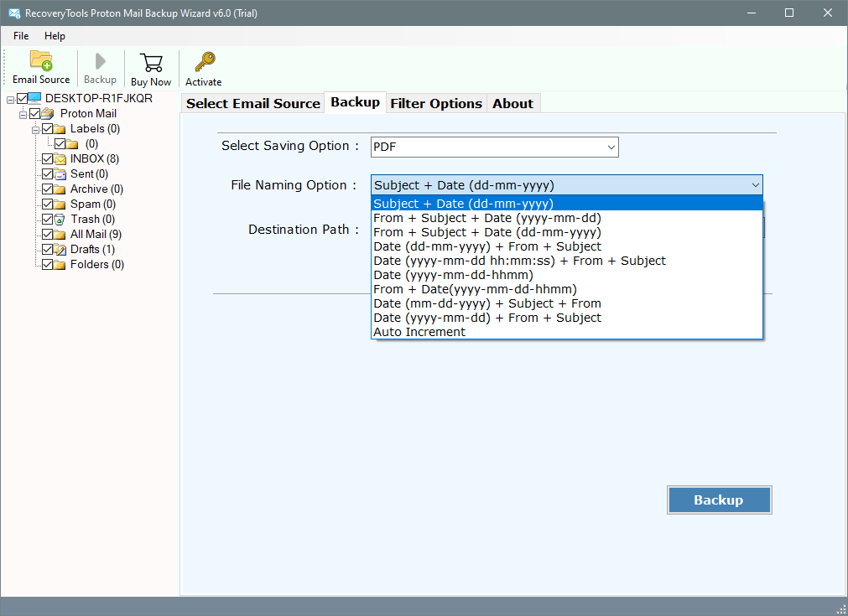This screenshot has height=616, width=848.
Task: Click the Archive folder icon
Action: (60, 189)
